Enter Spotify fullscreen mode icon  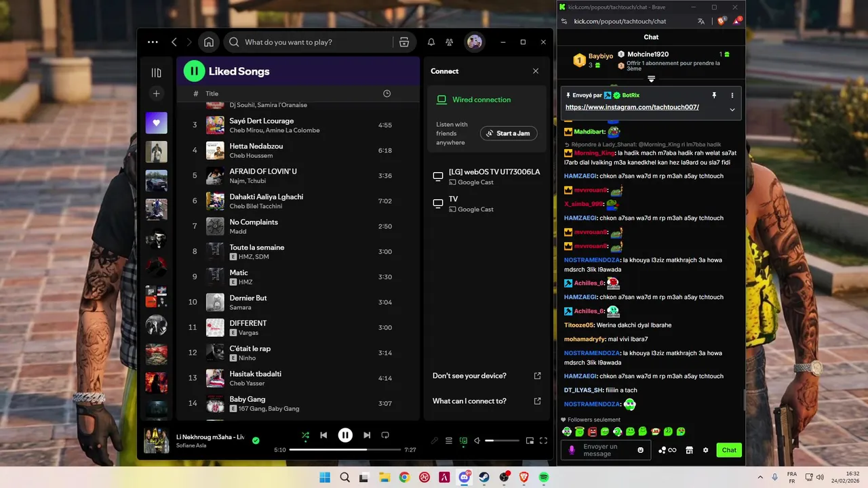click(x=543, y=441)
